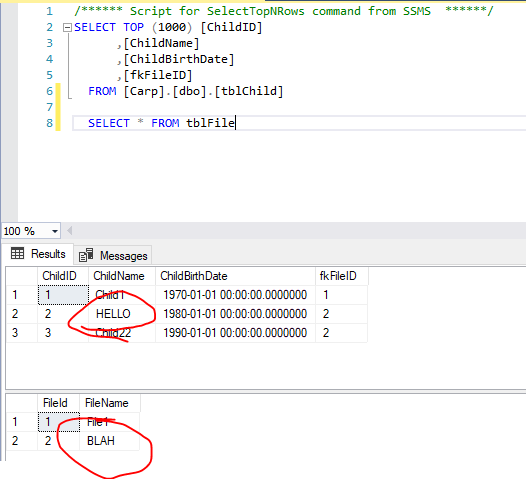Select the FileName column header
Image resolution: width=526 pixels, height=479 pixels.
pyautogui.click(x=110, y=403)
